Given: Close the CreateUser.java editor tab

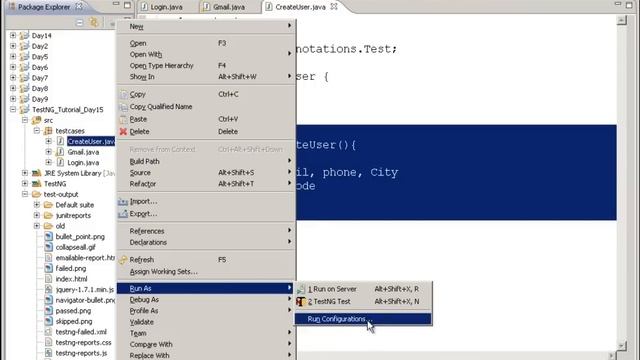Looking at the screenshot, I should coord(334,7).
